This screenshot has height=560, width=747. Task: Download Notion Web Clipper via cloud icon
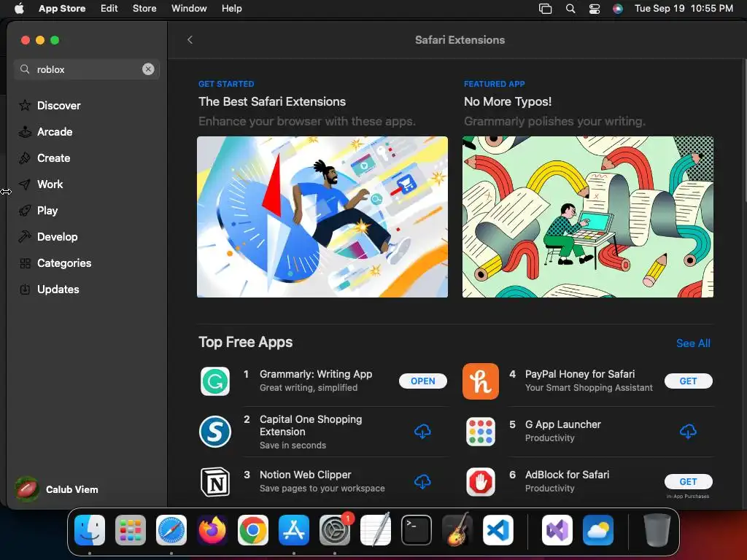pyautogui.click(x=422, y=481)
